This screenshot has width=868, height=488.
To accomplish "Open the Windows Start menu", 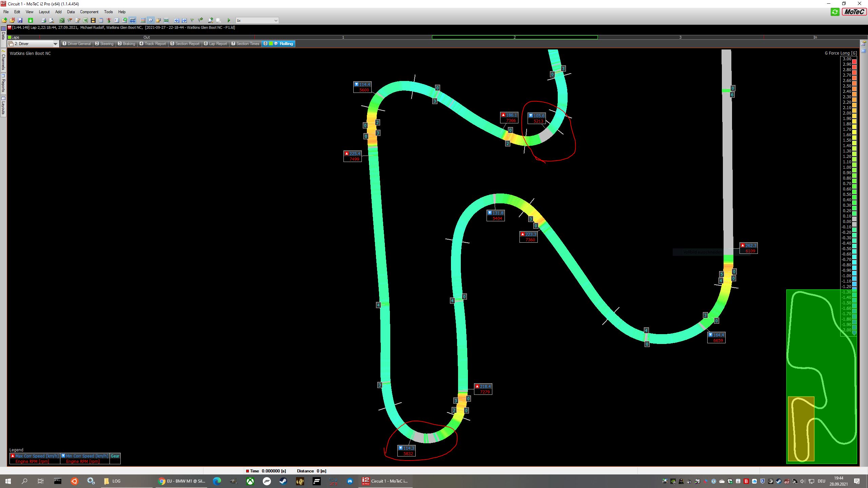I will (8, 481).
